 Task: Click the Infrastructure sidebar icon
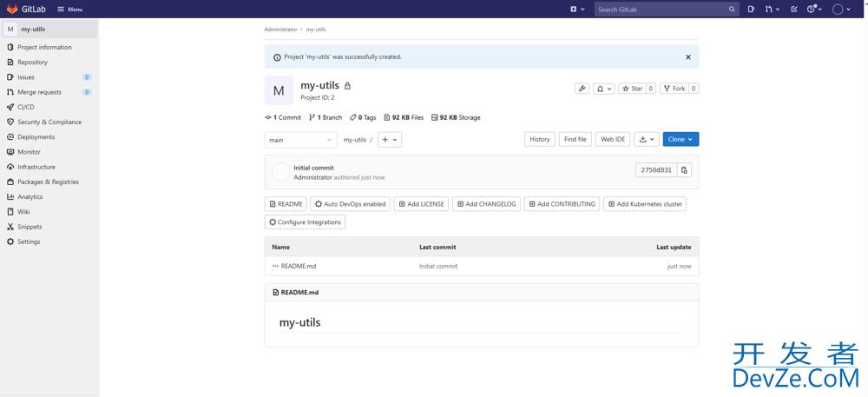click(x=10, y=167)
